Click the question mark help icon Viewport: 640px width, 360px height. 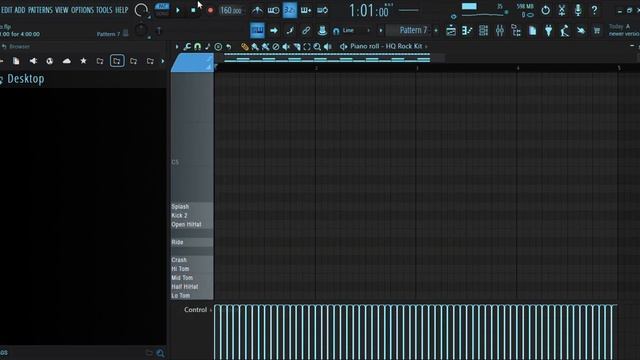coord(594,10)
